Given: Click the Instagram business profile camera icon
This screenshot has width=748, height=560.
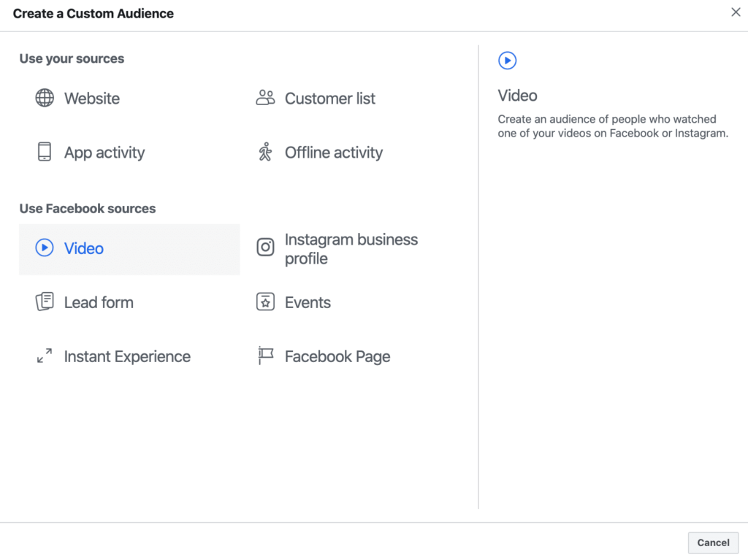Looking at the screenshot, I should (x=265, y=248).
